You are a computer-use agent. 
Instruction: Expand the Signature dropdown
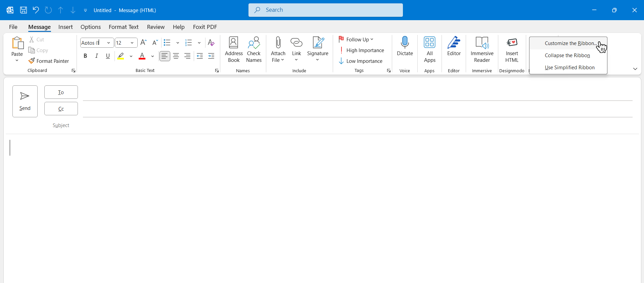click(317, 60)
